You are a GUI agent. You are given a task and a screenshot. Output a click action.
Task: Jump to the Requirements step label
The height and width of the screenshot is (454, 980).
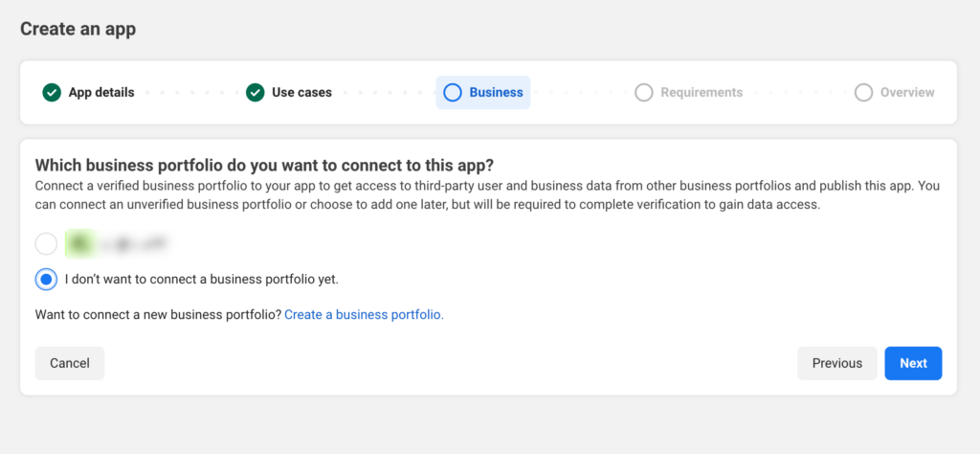(x=702, y=93)
